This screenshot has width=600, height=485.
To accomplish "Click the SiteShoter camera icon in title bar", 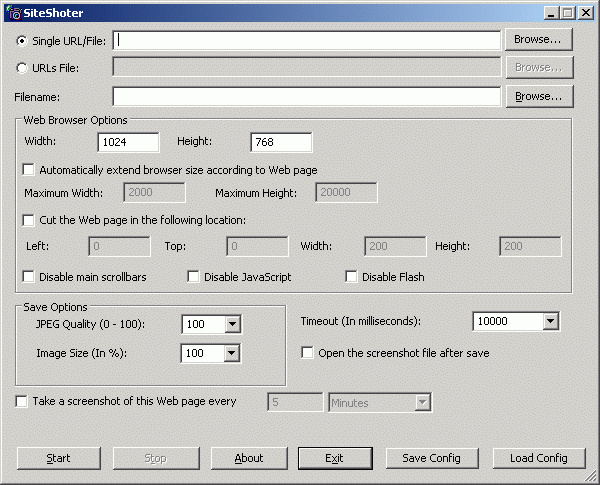I will pyautogui.click(x=13, y=13).
